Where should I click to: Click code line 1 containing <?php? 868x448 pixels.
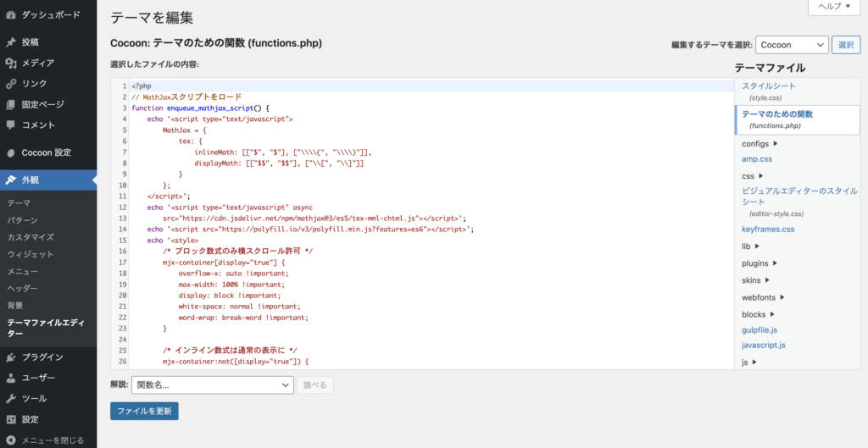(x=431, y=86)
